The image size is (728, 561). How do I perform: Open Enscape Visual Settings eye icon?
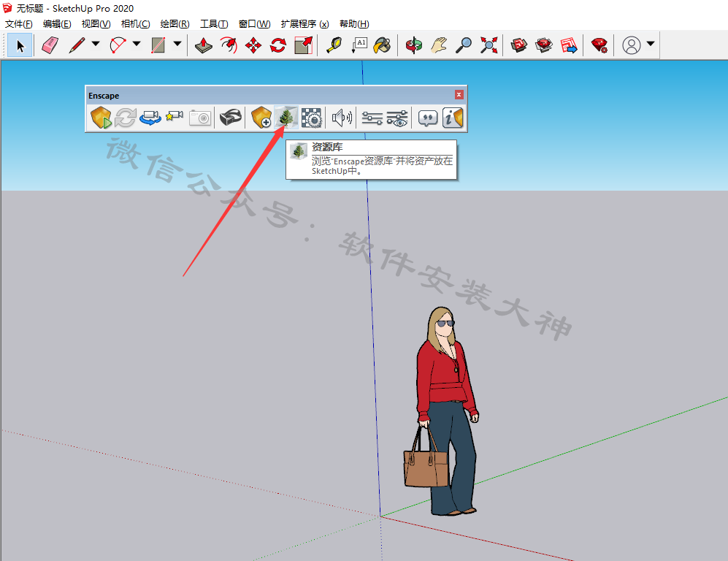click(x=397, y=118)
